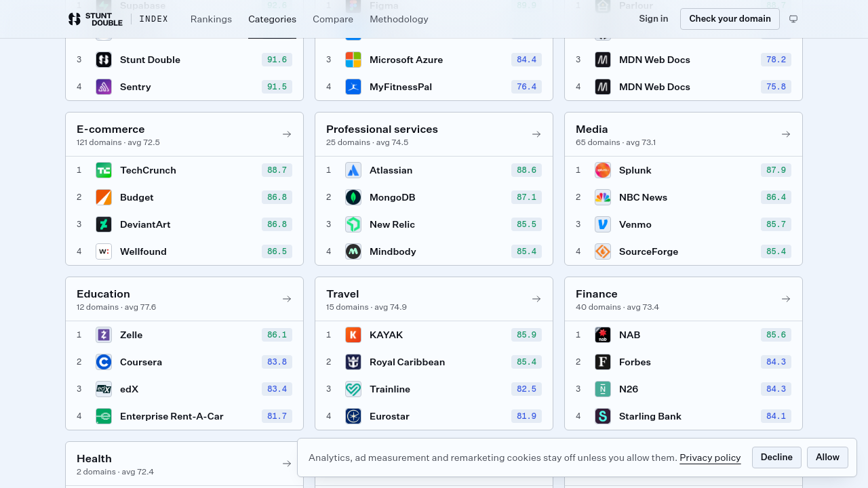
Task: Expand the Travel category arrow
Action: pyautogui.click(x=536, y=299)
